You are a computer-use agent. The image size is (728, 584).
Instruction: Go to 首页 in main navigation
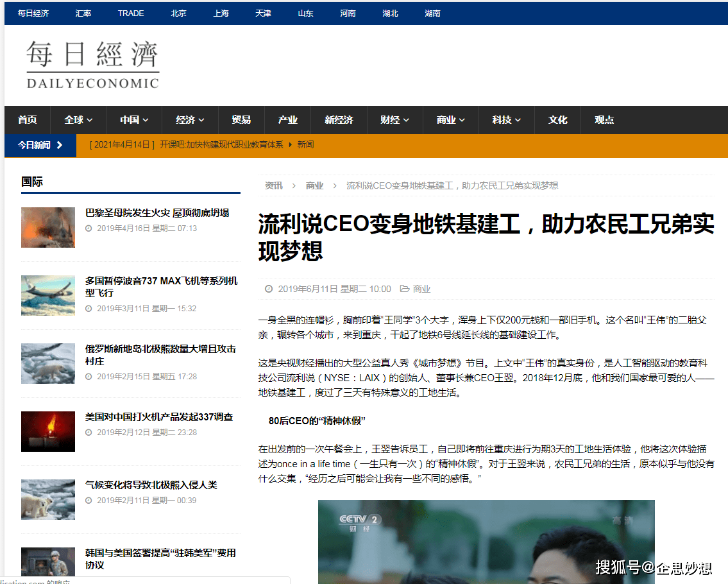[x=28, y=120]
